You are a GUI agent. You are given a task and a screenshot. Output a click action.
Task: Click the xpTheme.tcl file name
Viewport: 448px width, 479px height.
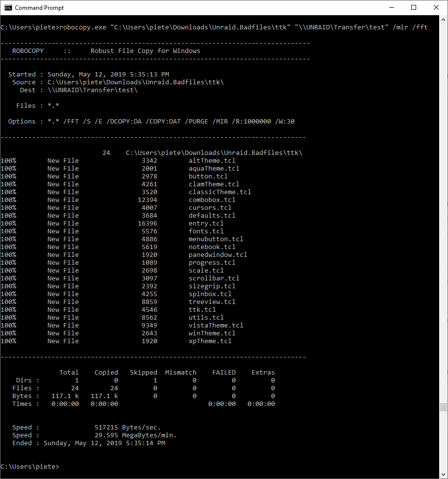click(210, 341)
